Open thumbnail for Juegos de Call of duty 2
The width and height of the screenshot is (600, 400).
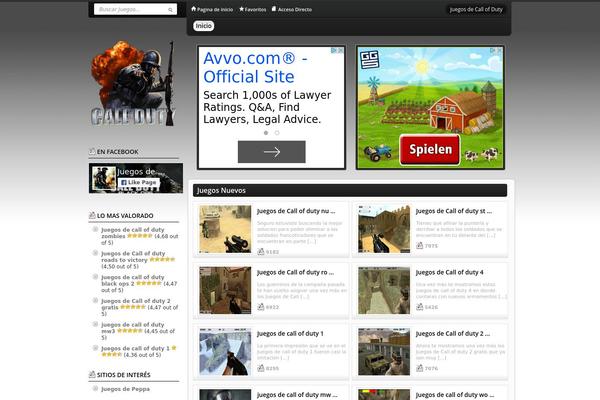point(384,351)
